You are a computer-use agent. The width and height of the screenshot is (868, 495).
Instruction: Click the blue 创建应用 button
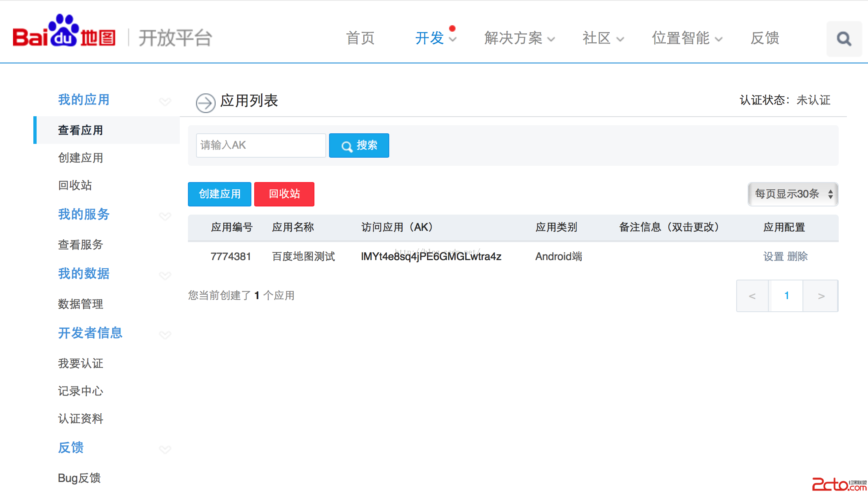[220, 194]
